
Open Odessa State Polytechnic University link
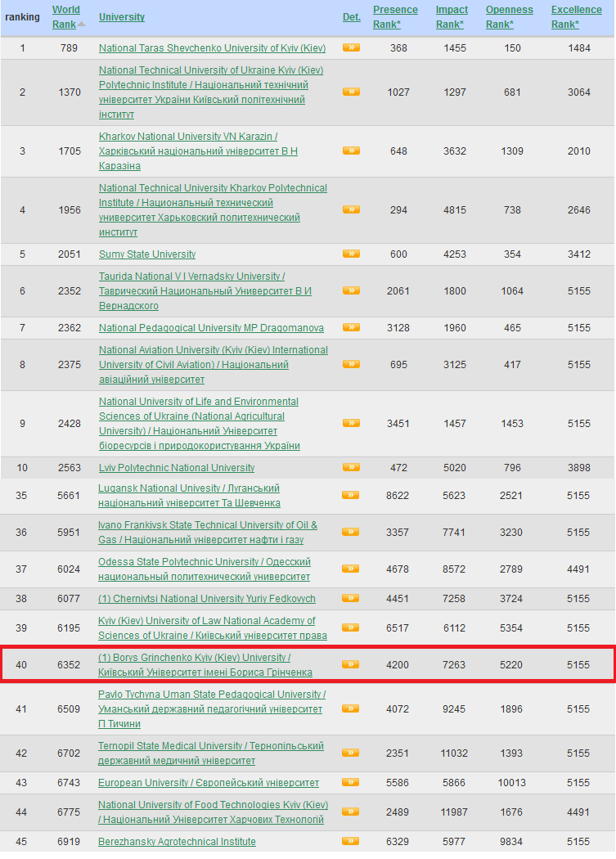tap(205, 569)
